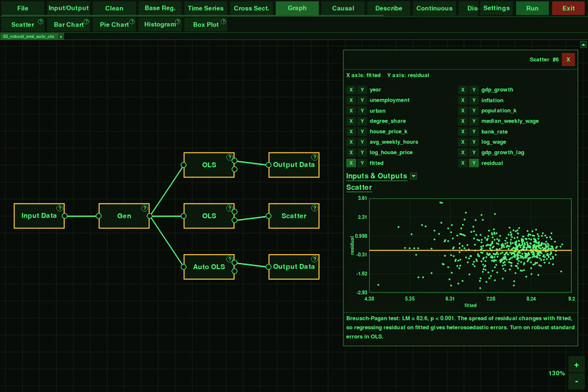Add a Box Plot node
The width and height of the screenshot is (588, 392).
(x=206, y=25)
